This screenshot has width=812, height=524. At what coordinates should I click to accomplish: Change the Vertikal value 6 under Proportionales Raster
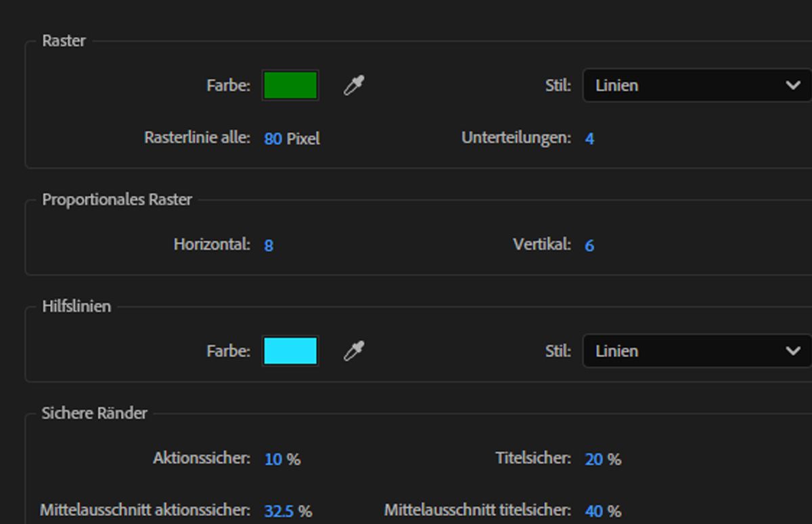(x=589, y=245)
